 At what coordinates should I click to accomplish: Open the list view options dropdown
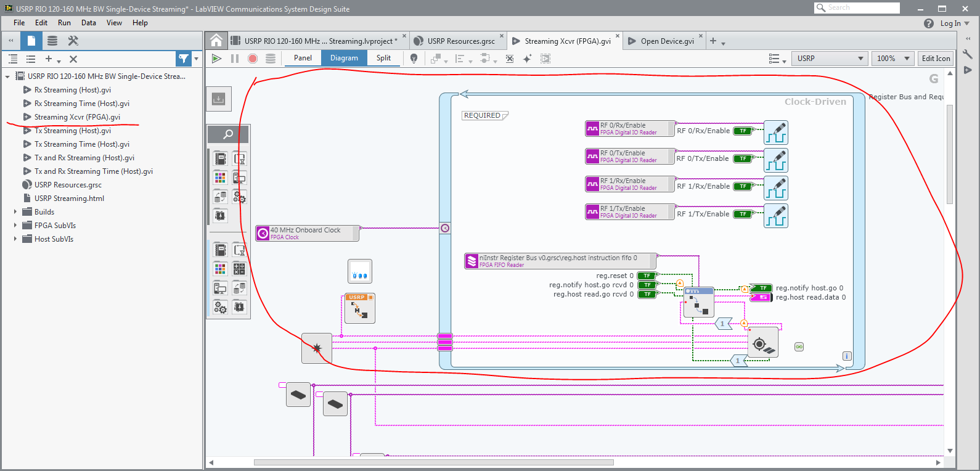pos(778,59)
